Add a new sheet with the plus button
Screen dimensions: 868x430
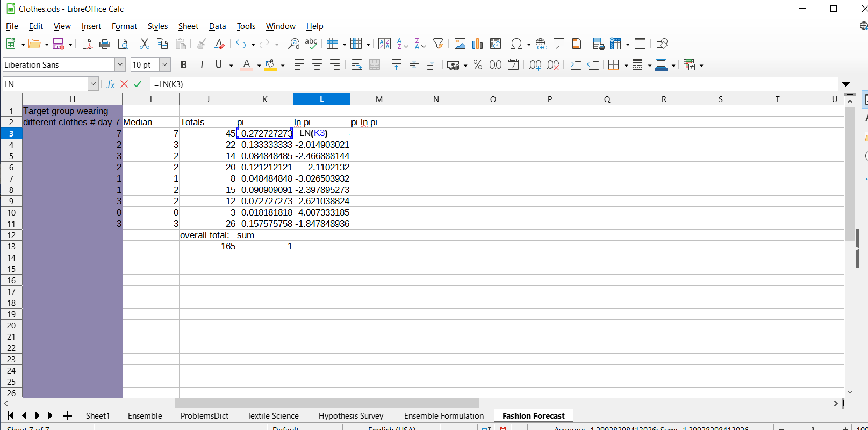click(67, 415)
